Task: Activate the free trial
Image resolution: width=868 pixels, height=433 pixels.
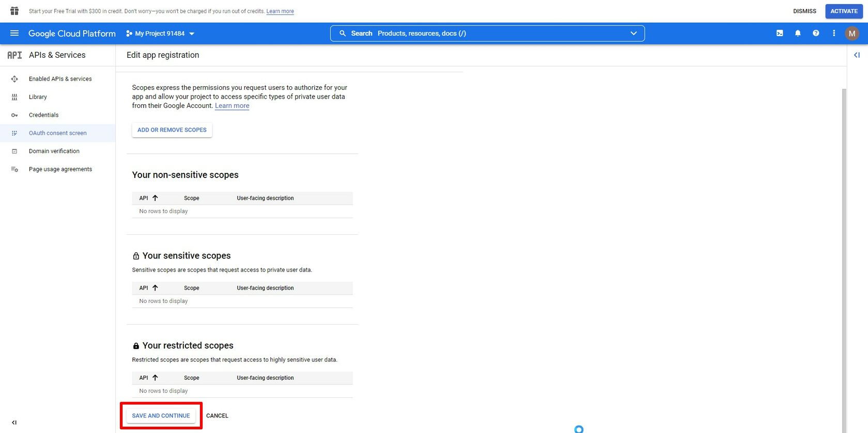Action: (x=844, y=11)
